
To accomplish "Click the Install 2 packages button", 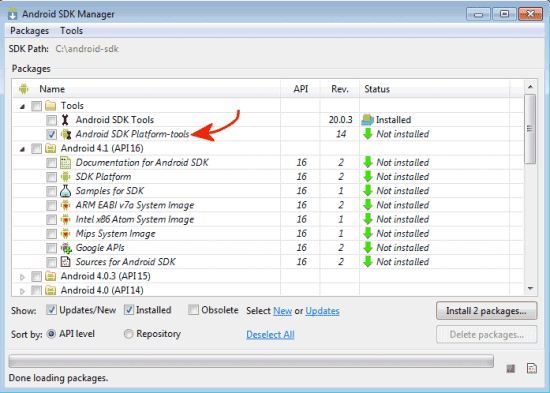I will click(x=487, y=311).
